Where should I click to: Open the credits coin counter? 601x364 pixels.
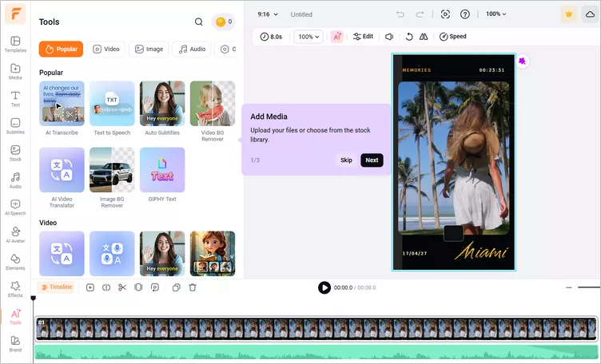pyautogui.click(x=224, y=22)
